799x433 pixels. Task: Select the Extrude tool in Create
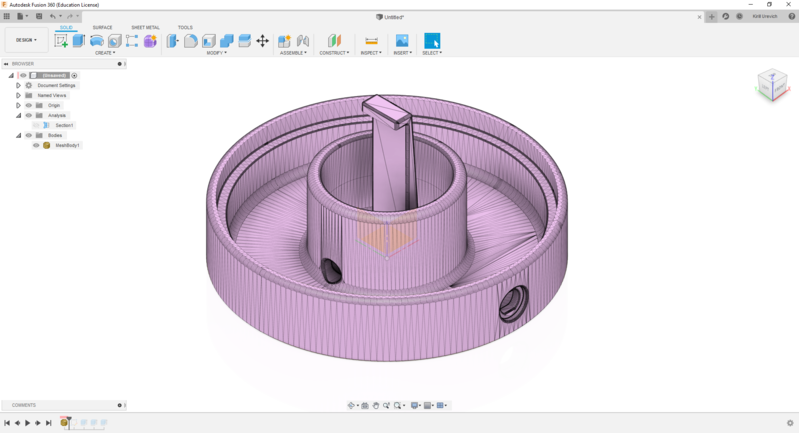(79, 41)
